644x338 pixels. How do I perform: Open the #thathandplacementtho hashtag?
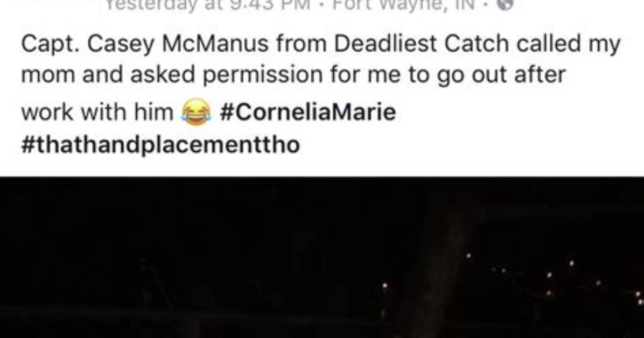tap(160, 145)
